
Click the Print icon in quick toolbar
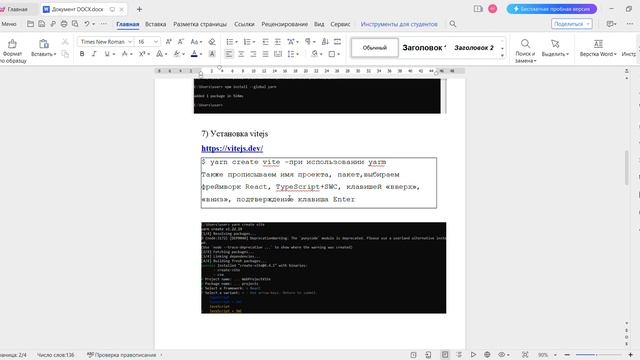point(64,24)
